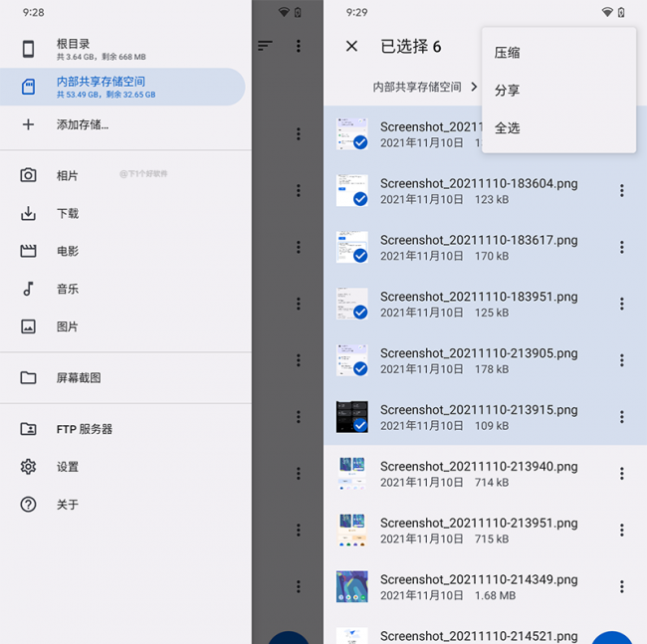Open the 关于 question mark icon

pos(28,504)
